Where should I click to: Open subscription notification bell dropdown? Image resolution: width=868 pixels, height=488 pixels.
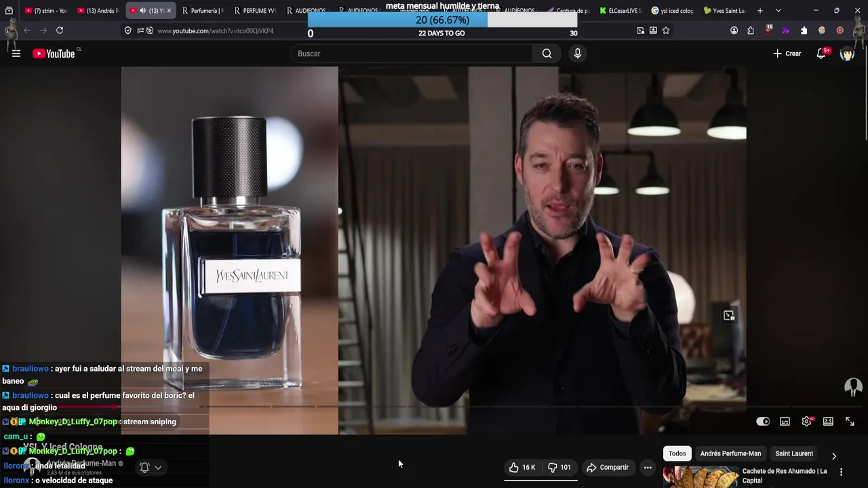151,467
